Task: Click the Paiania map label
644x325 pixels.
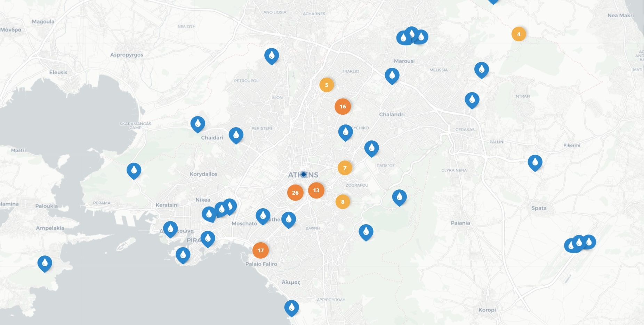Action: [460, 223]
